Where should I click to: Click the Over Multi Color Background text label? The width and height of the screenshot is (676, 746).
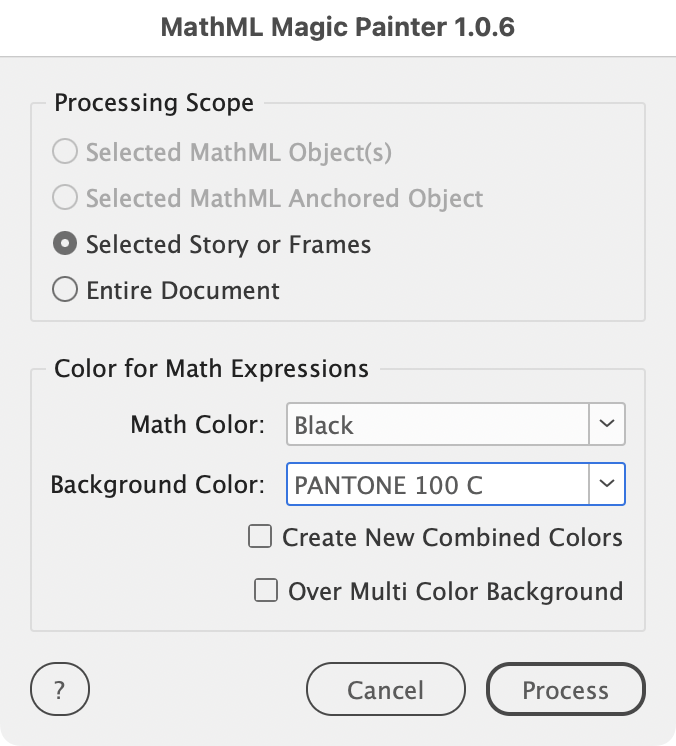tap(455, 591)
